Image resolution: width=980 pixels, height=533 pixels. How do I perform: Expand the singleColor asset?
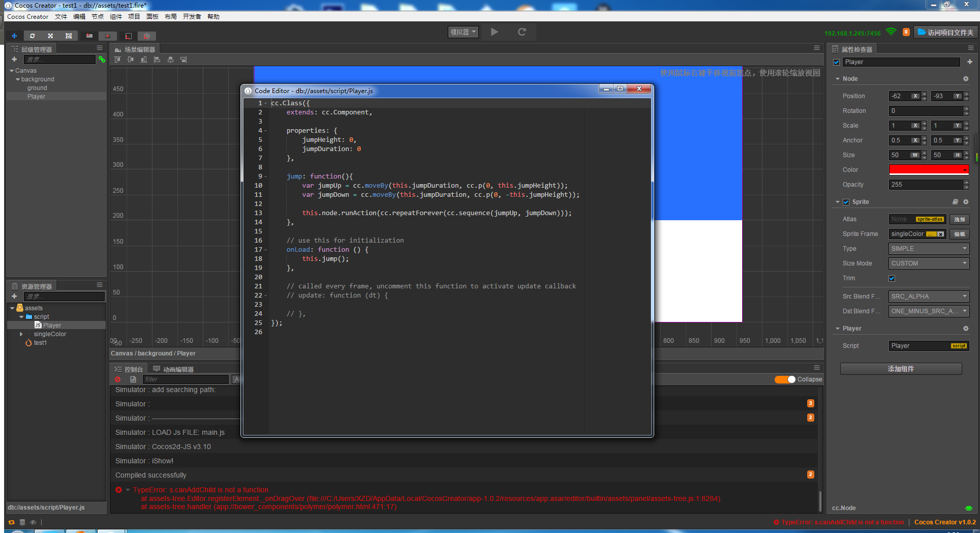tap(21, 334)
